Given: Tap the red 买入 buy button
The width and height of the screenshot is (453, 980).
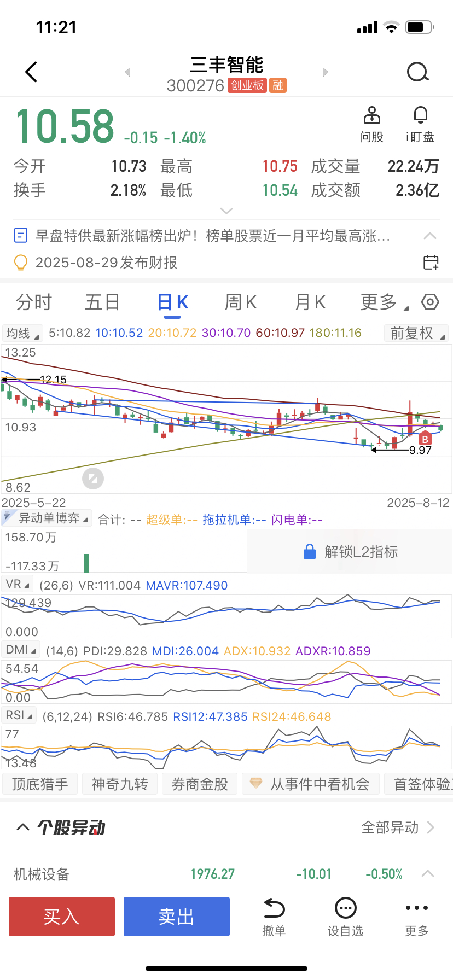Looking at the screenshot, I should pyautogui.click(x=62, y=917).
